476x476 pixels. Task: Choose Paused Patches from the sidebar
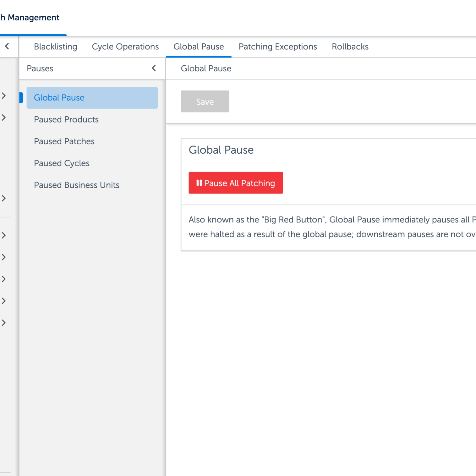[64, 141]
